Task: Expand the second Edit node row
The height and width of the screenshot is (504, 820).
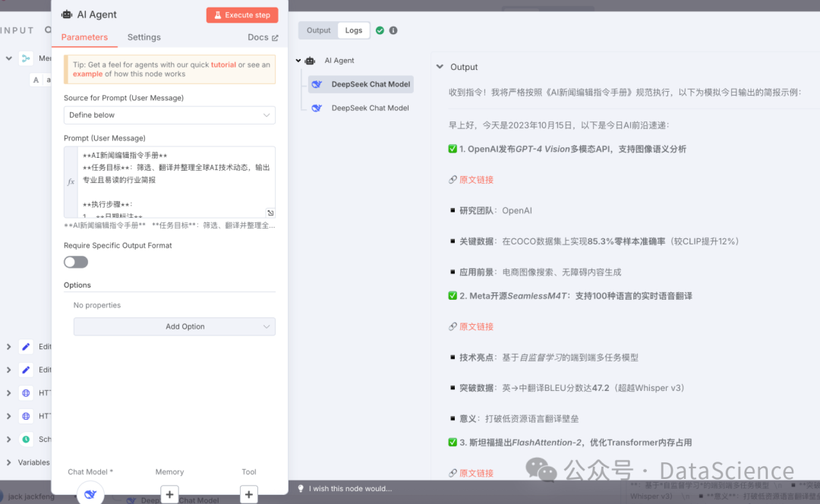Action: [x=9, y=370]
